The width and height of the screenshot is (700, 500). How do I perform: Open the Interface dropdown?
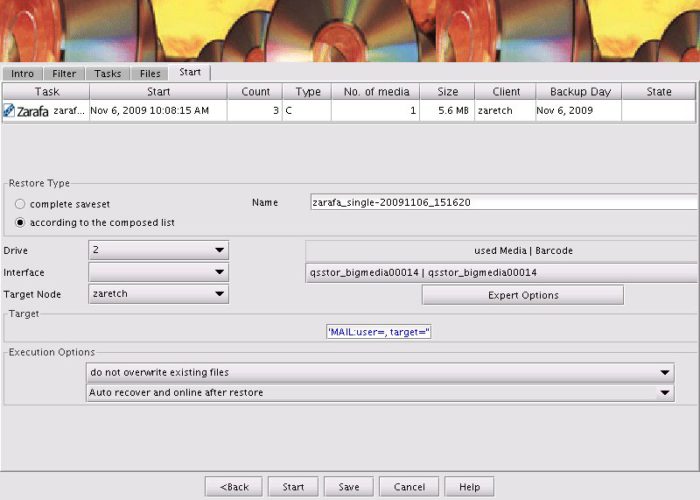click(158, 272)
